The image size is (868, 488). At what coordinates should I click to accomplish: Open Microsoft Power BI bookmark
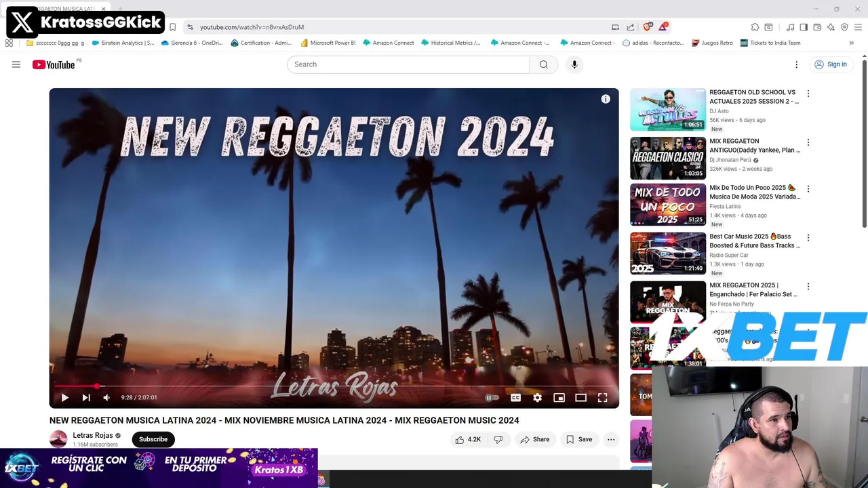(x=328, y=43)
